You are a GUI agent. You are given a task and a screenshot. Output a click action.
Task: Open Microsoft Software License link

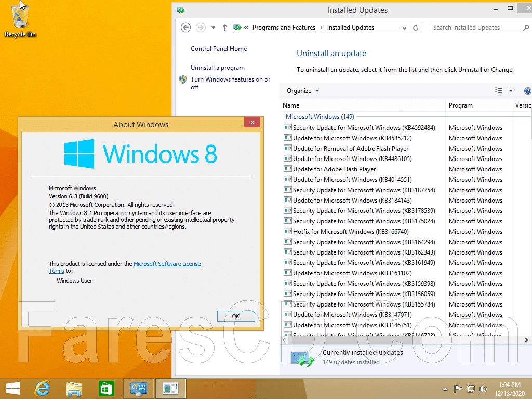(x=167, y=264)
